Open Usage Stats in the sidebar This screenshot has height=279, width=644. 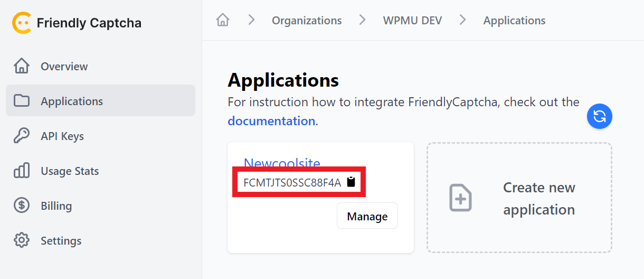tap(100, 171)
